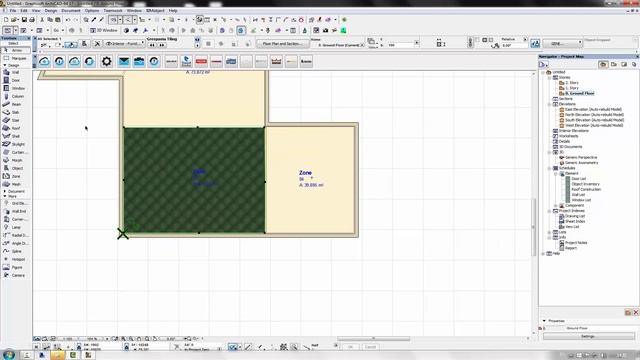Viewport: 640px width, 360px height.
Task: Open the Design menu
Action: click(51, 11)
